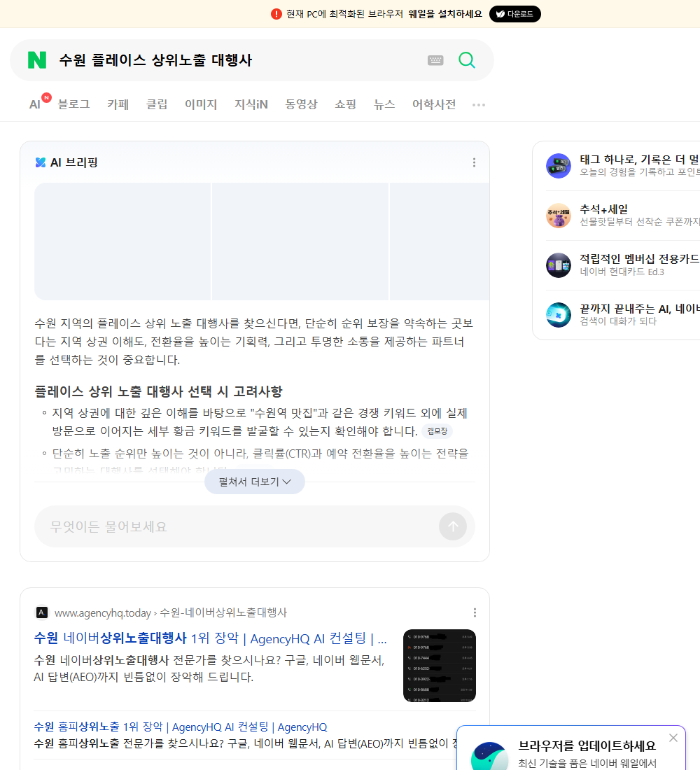
Task: Switch to the 뉴스 tab
Action: (384, 104)
